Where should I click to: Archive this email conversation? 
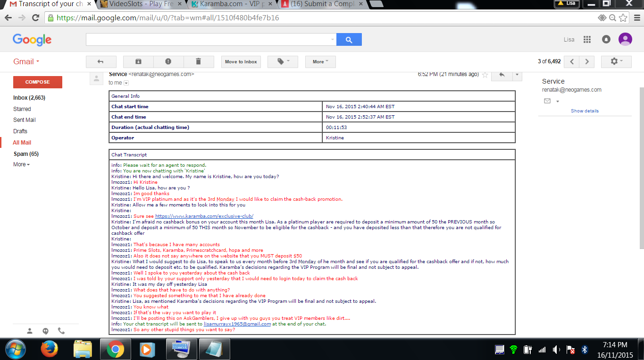click(x=138, y=62)
